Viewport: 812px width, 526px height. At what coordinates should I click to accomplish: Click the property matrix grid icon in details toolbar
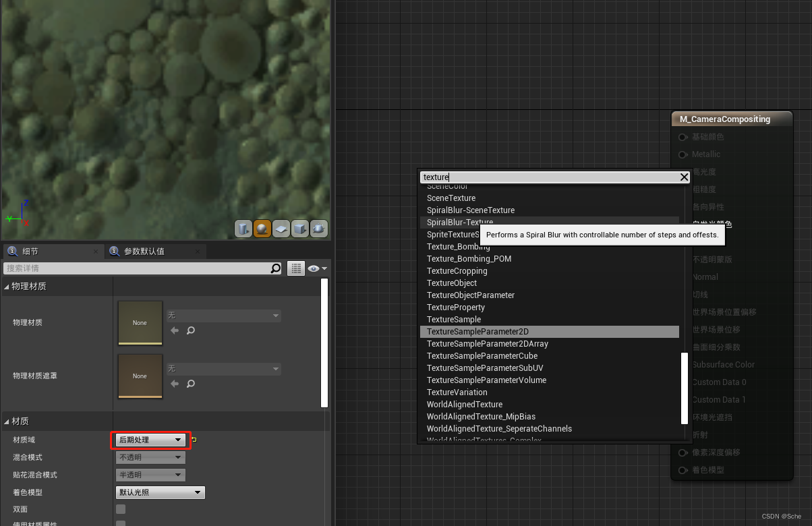tap(295, 268)
